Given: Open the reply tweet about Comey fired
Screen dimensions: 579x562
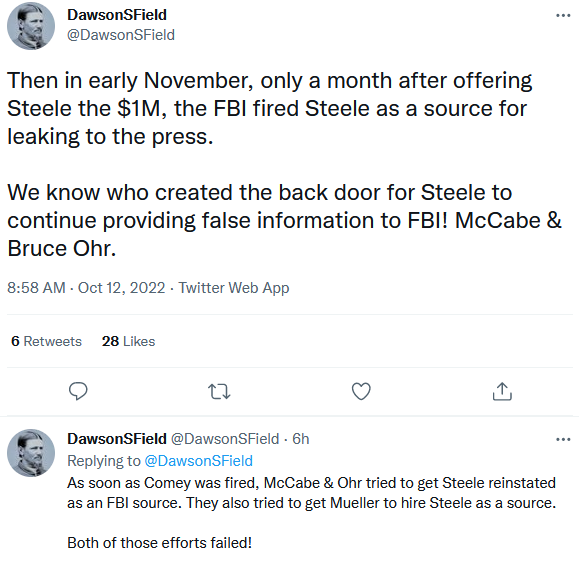Looking at the screenshot, I should tap(312, 513).
